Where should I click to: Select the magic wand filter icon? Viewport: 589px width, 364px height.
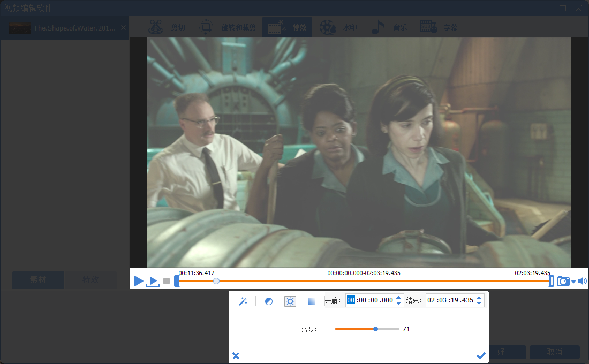(x=243, y=301)
